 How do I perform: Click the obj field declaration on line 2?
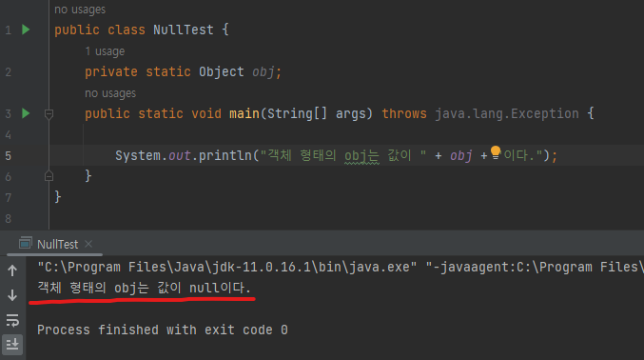[263, 72]
